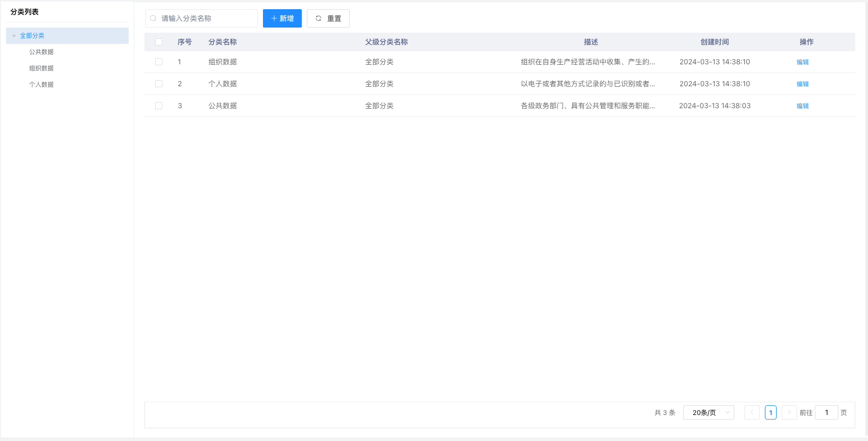Click the refresh icon on 重置 button
The width and height of the screenshot is (868, 441).
(x=319, y=18)
